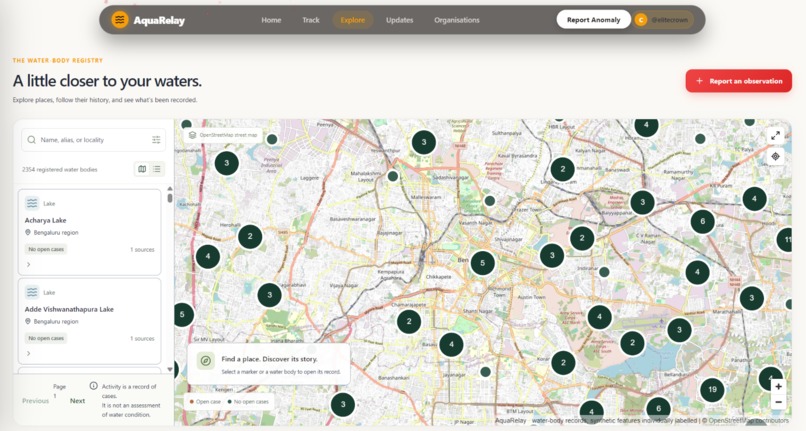Image resolution: width=806 pixels, height=431 pixels.
Task: Click the Report Anomaly button
Action: point(594,20)
